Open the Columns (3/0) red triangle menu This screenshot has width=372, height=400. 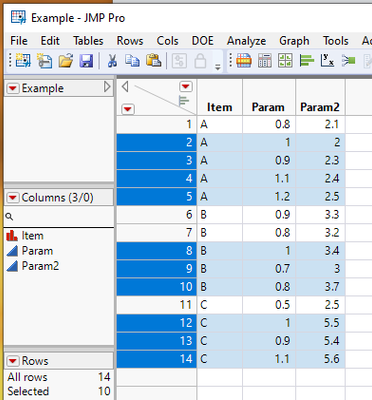[13, 198]
